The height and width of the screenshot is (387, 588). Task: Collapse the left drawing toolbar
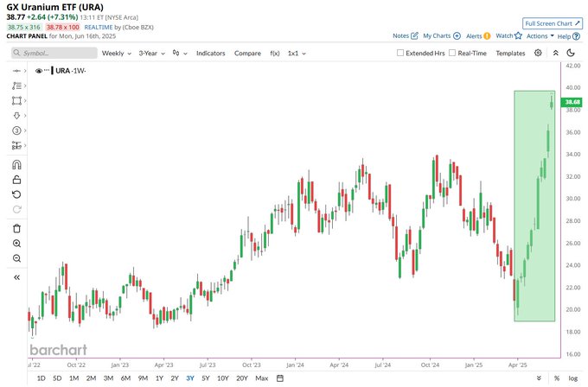pyautogui.click(x=16, y=277)
